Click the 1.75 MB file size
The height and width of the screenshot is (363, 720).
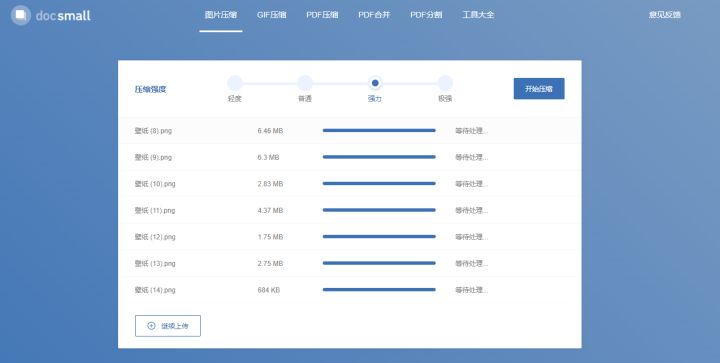(270, 237)
